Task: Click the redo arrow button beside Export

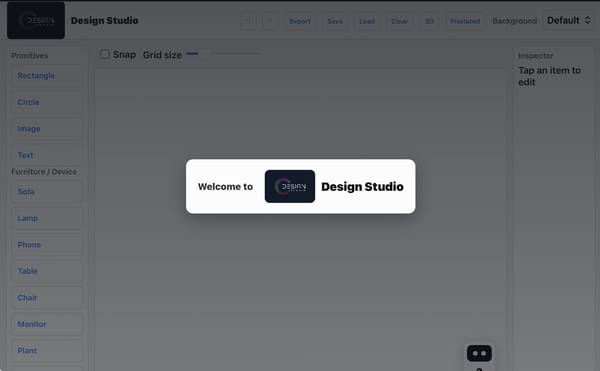Action: coord(270,21)
